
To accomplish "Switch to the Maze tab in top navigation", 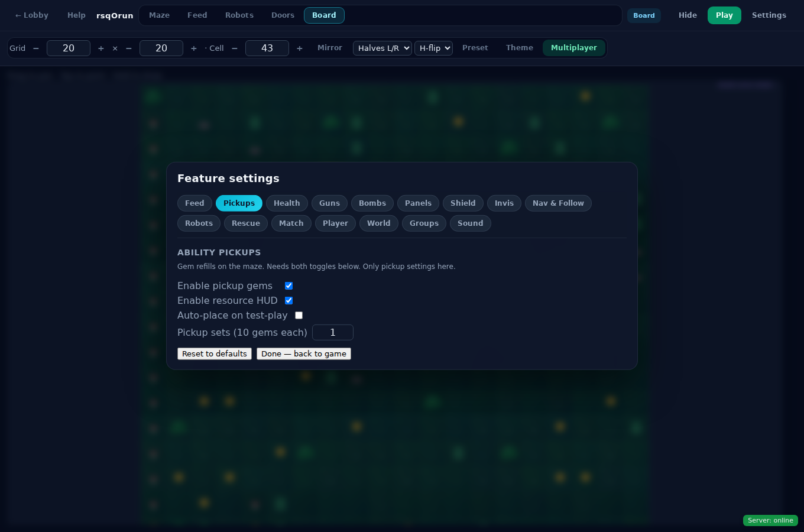I will coord(159,15).
